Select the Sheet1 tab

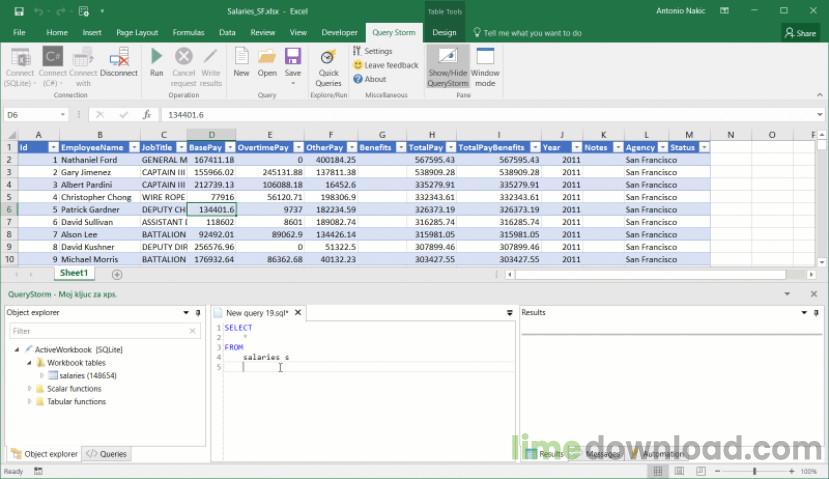(74, 273)
